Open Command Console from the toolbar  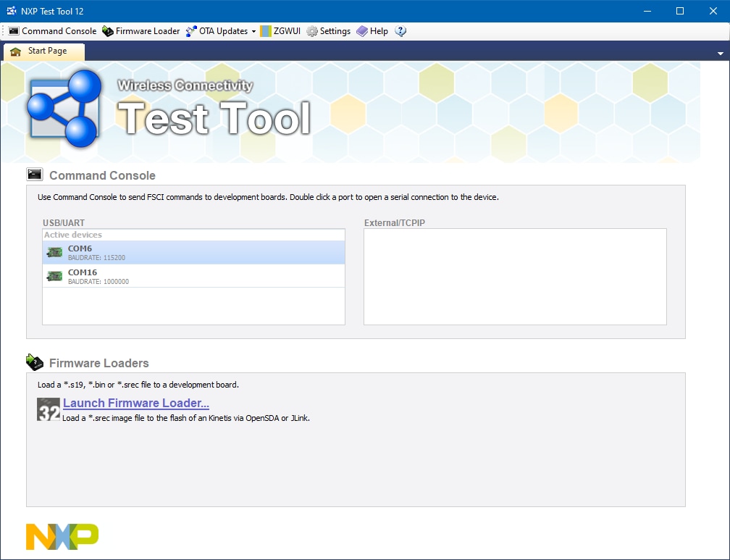point(52,31)
